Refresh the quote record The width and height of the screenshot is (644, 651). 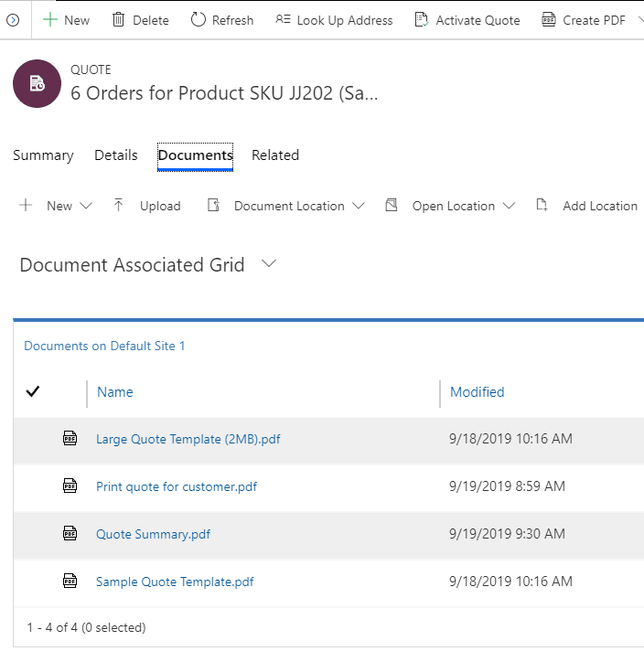pos(222,20)
